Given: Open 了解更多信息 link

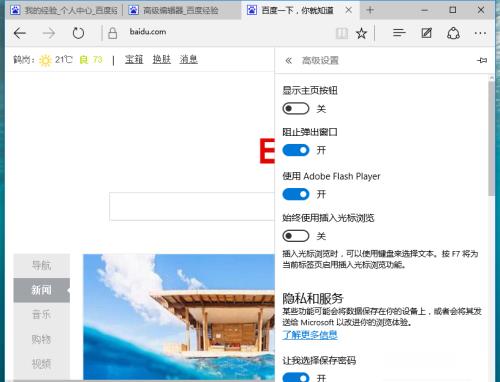Looking at the screenshot, I should click(x=310, y=335).
